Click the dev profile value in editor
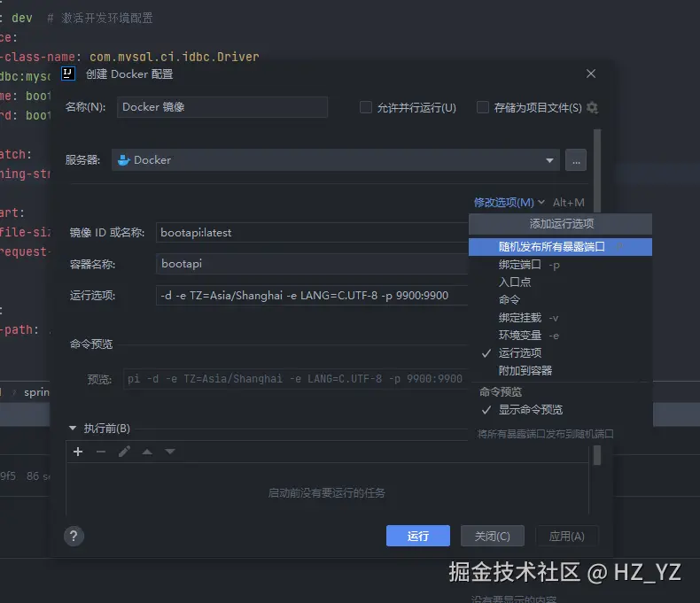700x603 pixels. [x=22, y=18]
